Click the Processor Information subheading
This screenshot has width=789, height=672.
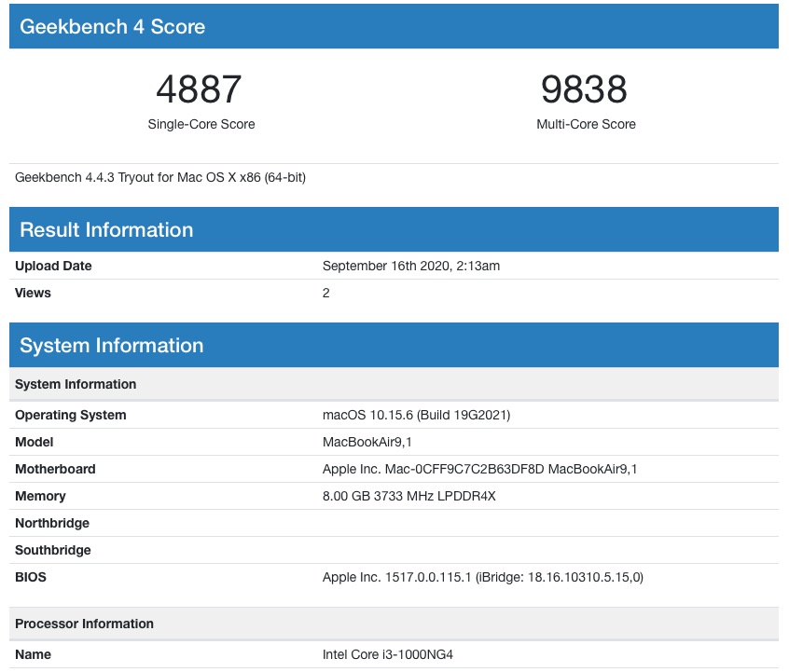click(84, 624)
